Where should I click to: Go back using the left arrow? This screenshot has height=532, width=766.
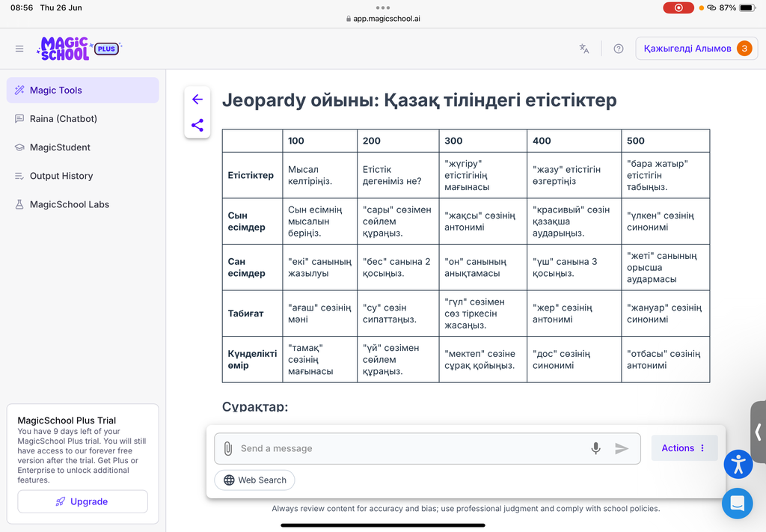197,100
